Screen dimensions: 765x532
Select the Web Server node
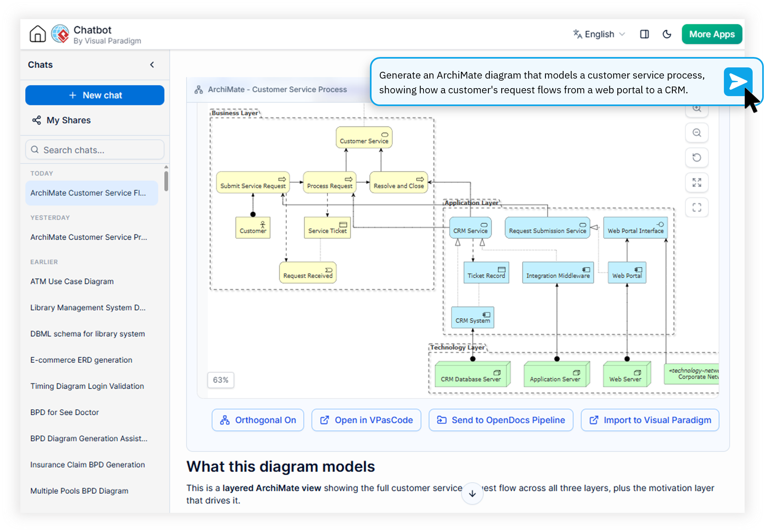pos(627,374)
